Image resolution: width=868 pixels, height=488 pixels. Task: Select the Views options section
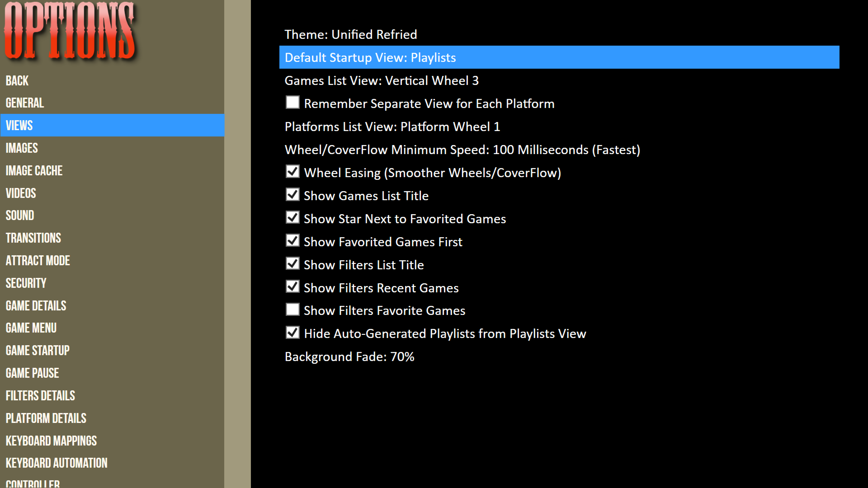pyautogui.click(x=112, y=125)
